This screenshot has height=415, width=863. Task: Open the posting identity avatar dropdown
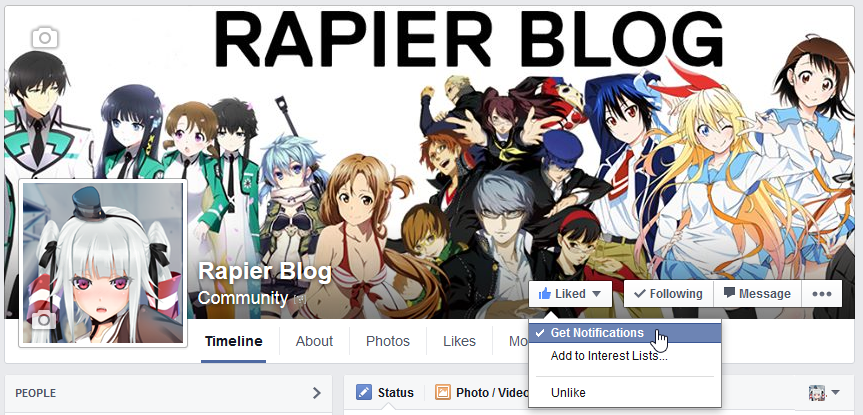tap(824, 392)
